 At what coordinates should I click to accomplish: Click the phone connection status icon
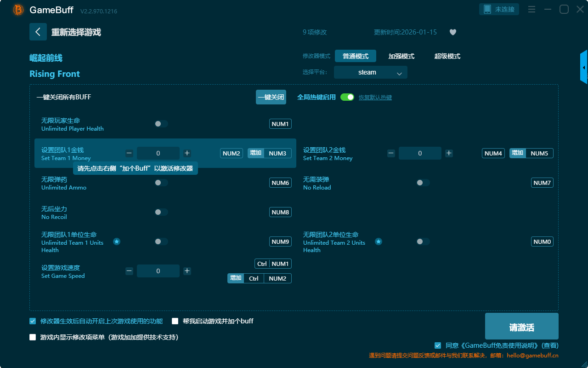click(487, 9)
